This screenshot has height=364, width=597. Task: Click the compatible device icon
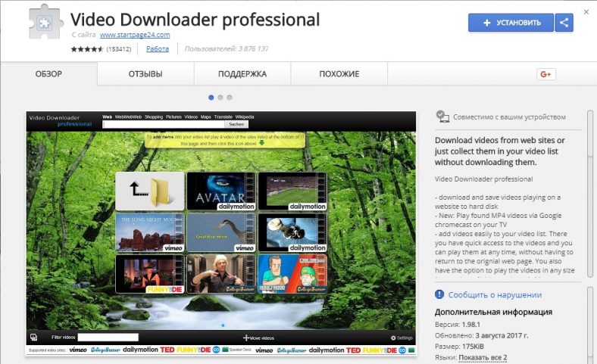coord(442,117)
